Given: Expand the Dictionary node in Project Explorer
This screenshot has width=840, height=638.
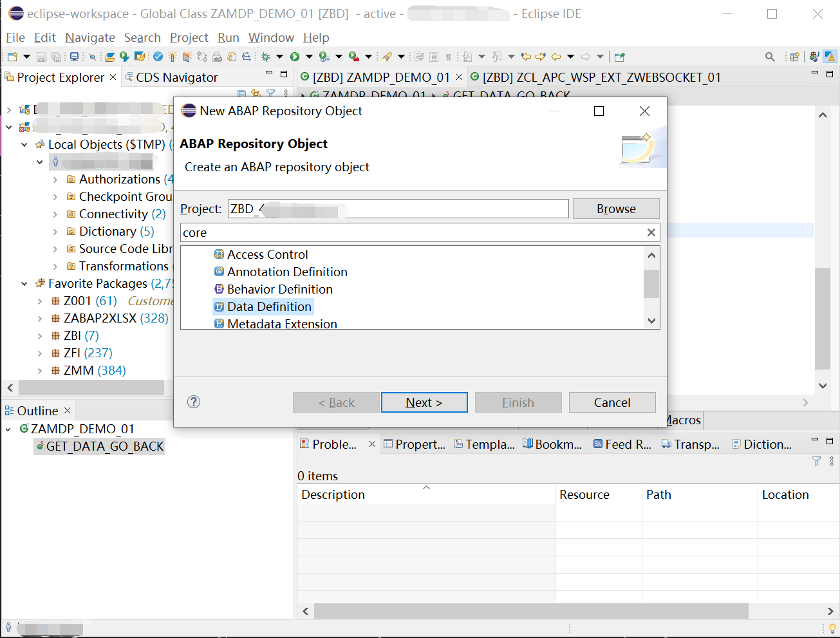Looking at the screenshot, I should coord(57,231).
